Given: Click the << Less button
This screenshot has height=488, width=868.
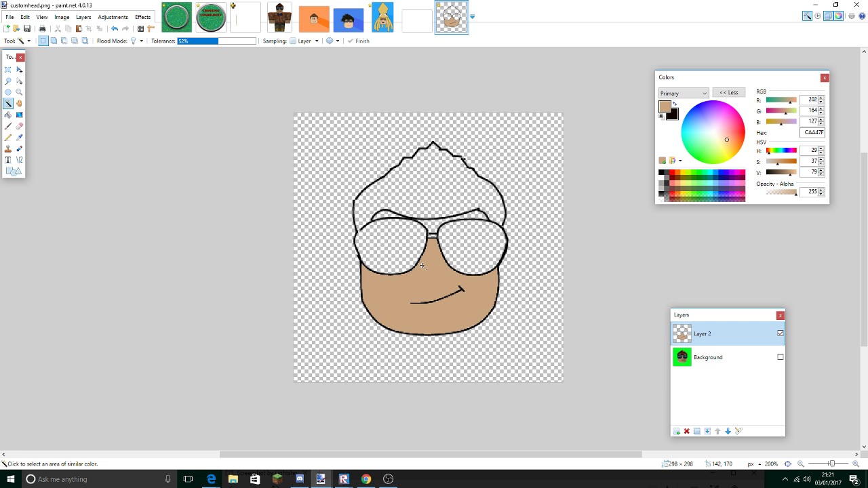Looking at the screenshot, I should (x=729, y=92).
